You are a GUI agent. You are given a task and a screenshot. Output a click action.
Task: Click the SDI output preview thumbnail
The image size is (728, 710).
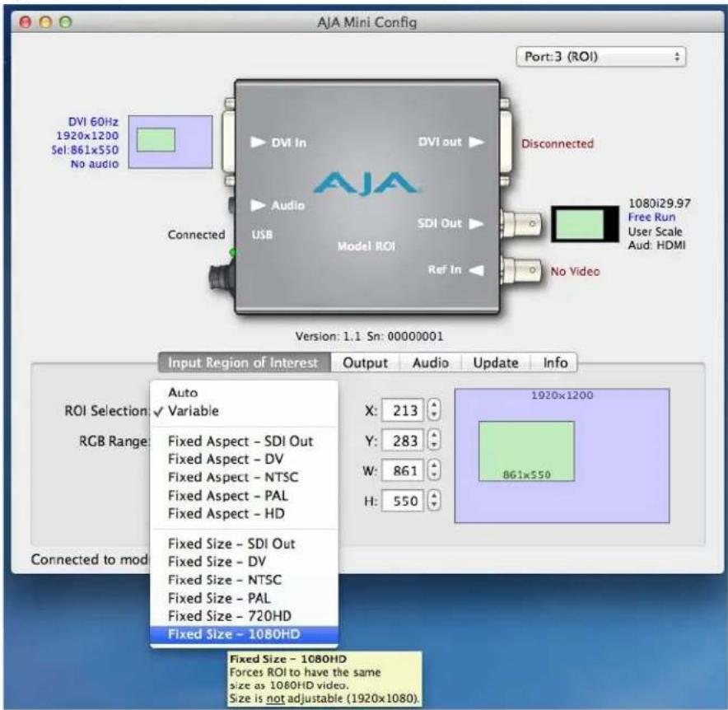pos(585,224)
